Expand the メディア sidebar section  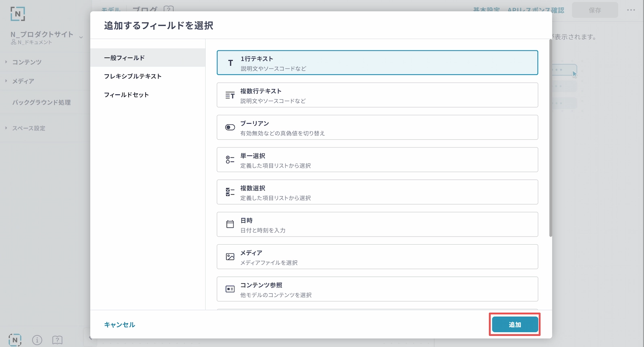point(23,81)
